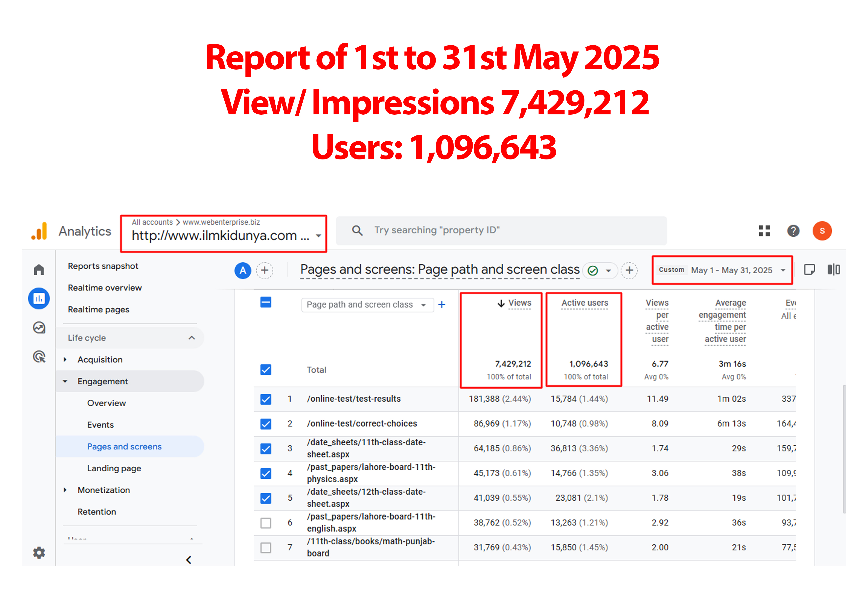Viewport: 868px width, 614px height.
Task: Open Realtime pages
Action: point(98,309)
